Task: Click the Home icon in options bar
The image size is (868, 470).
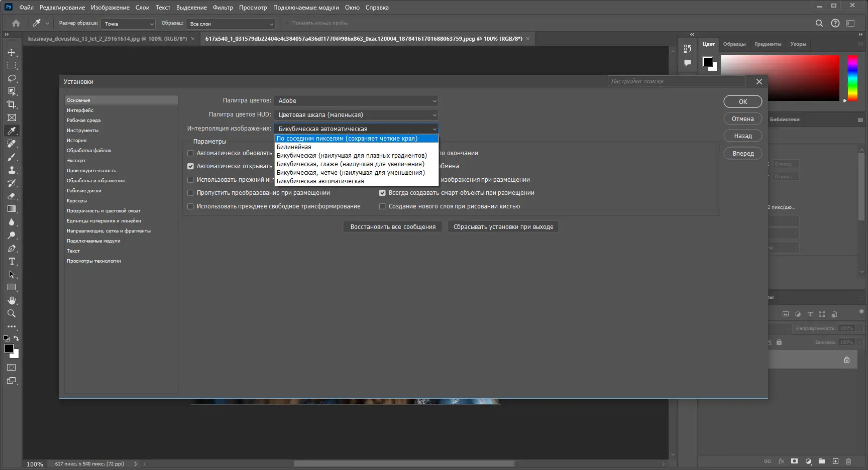Action: coord(16,23)
